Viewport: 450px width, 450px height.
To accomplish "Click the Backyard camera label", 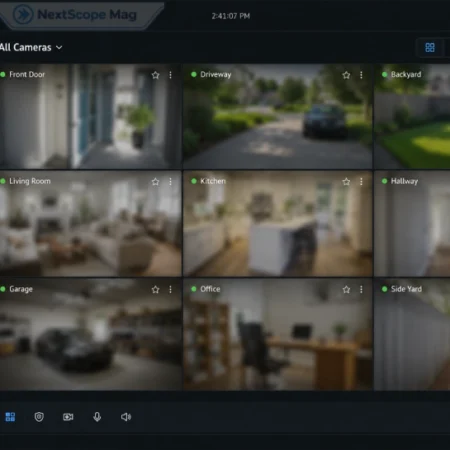I will (406, 75).
